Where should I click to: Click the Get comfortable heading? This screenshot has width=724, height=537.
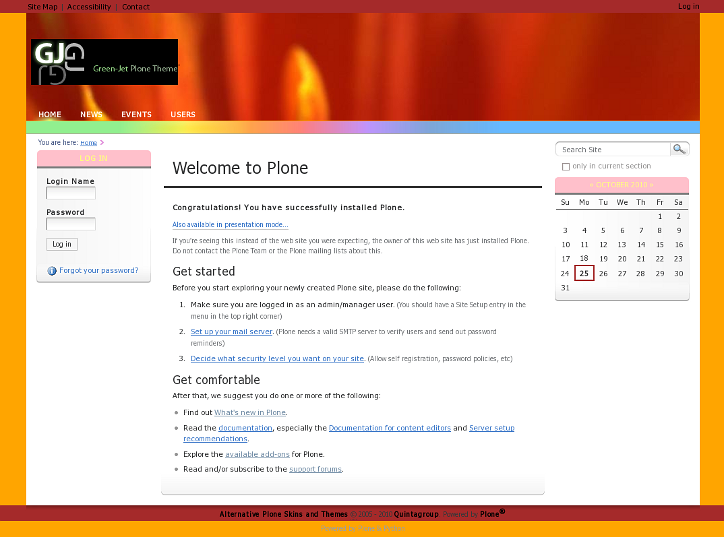pyautogui.click(x=216, y=380)
